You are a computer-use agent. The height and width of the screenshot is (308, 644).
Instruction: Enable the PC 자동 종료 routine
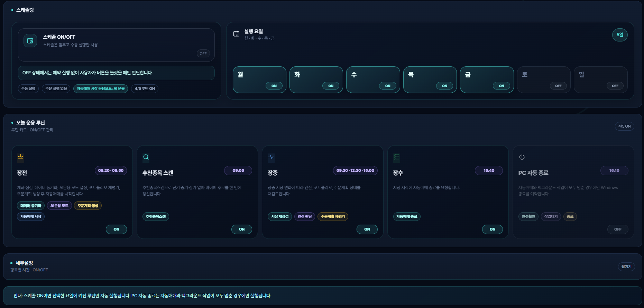pos(618,229)
